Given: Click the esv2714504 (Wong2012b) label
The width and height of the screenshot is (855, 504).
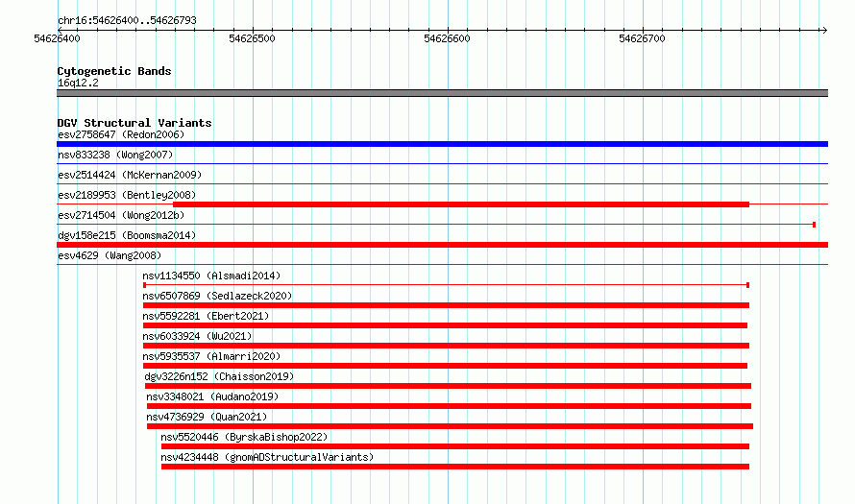Looking at the screenshot, I should (x=121, y=215).
